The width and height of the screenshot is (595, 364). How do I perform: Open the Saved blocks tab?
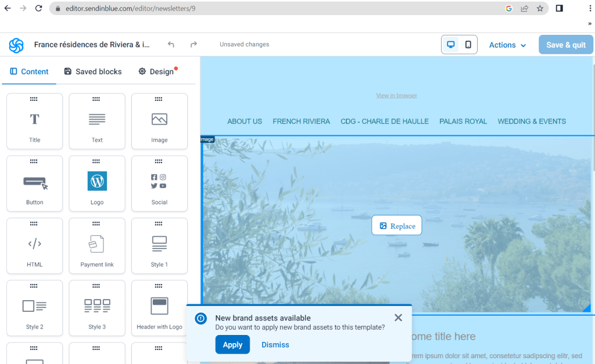pos(93,71)
